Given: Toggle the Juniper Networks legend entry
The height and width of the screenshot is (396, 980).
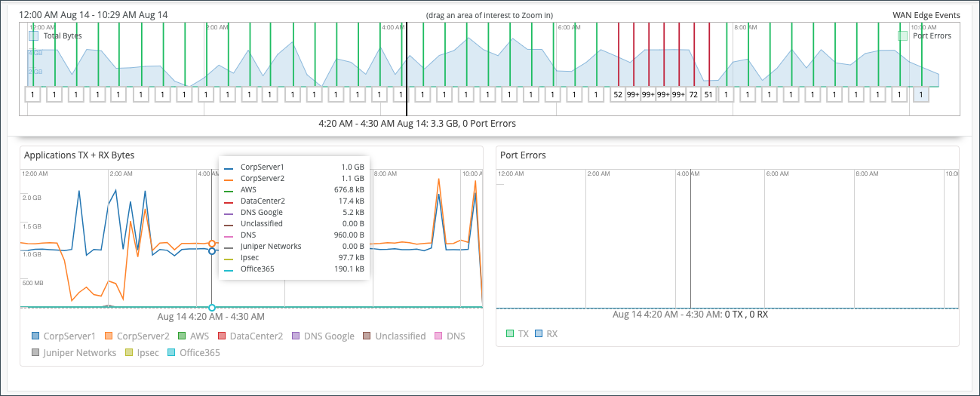Looking at the screenshot, I should pos(36,352).
